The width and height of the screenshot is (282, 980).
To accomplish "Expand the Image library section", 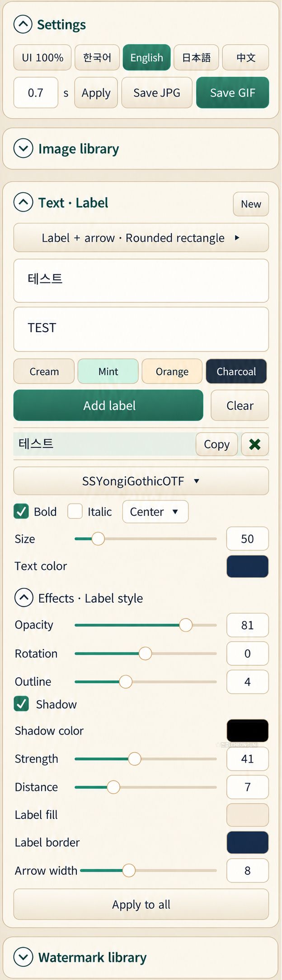I will [23, 148].
